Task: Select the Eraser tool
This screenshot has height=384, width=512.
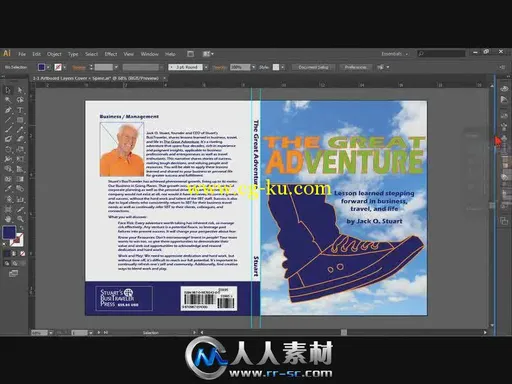Action: click(20, 139)
